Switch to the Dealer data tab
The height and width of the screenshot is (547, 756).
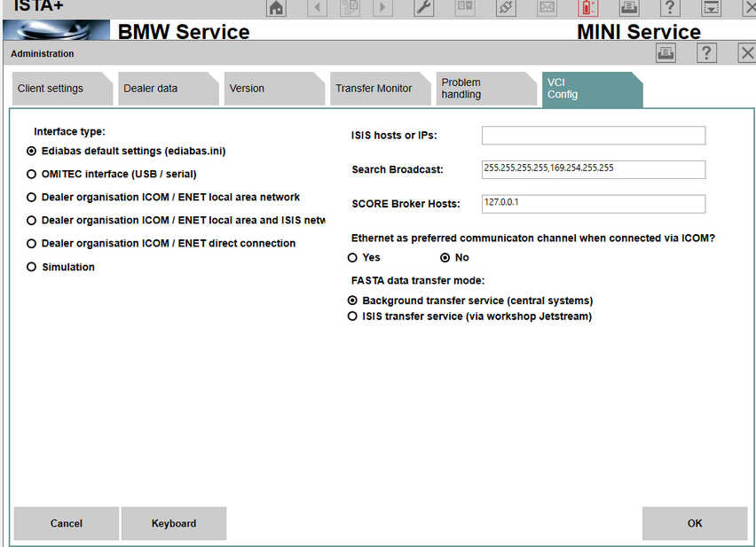tap(168, 89)
